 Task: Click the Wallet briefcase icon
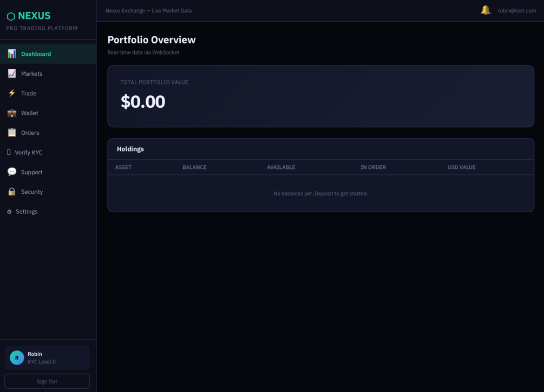click(12, 113)
